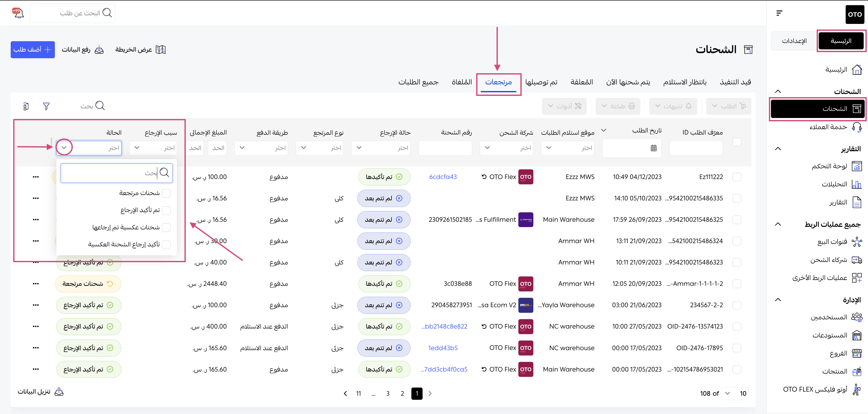
Task: Open the أدوات tools dropdown
Action: [564, 106]
